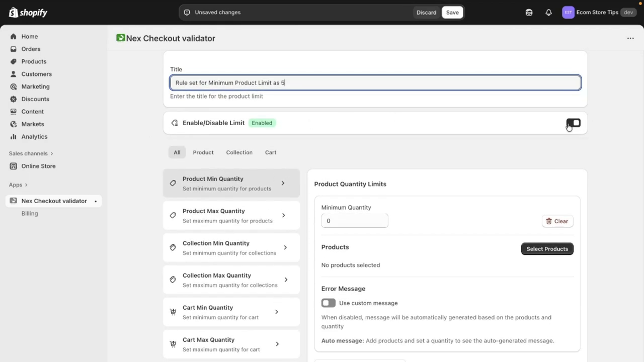Expand the Apps section
Screen dimensions: 644x362
pyautogui.click(x=18, y=185)
